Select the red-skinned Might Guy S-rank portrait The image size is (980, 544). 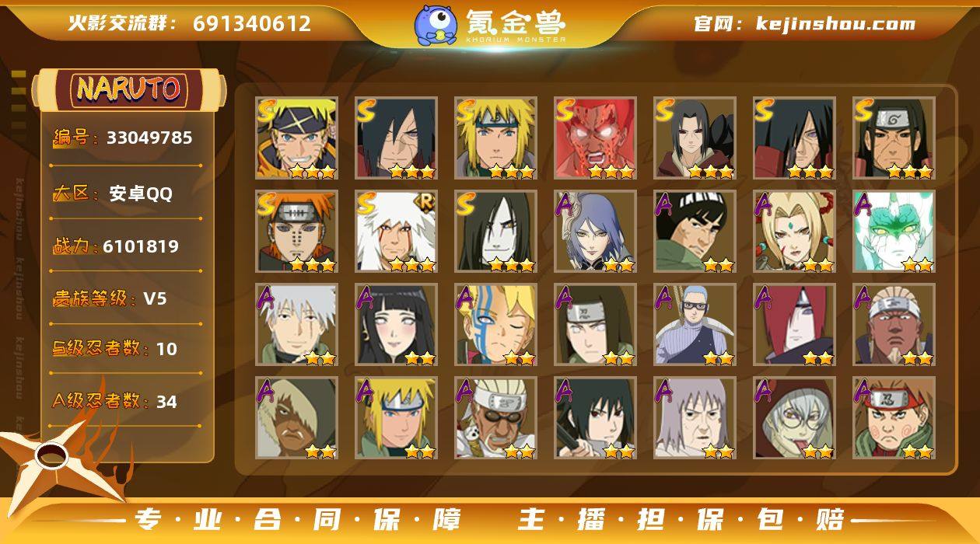coord(596,138)
